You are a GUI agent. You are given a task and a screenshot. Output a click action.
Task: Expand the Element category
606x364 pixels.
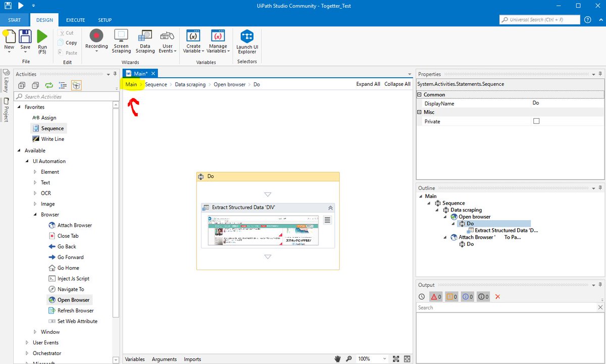click(x=35, y=172)
